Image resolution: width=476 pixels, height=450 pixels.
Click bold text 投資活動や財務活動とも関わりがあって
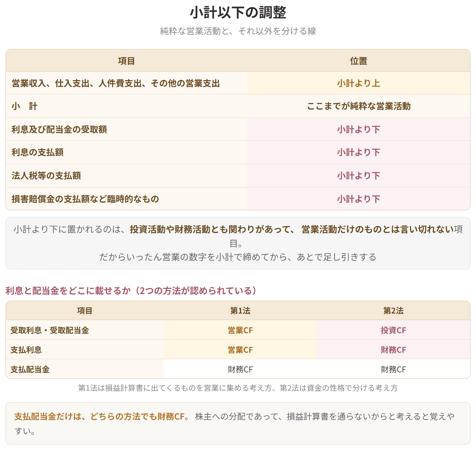click(210, 229)
